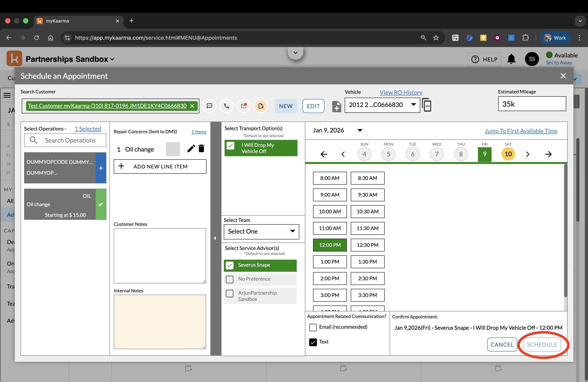Click the VIN scan icon
The height and width of the screenshot is (382, 588).
tap(427, 105)
